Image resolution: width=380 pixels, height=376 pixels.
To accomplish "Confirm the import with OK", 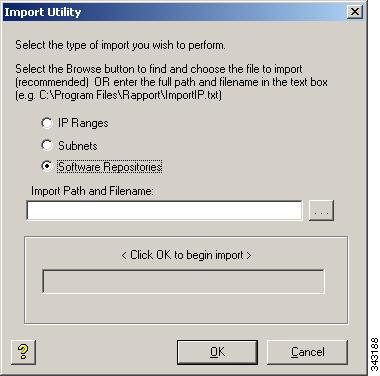I will [x=217, y=352].
